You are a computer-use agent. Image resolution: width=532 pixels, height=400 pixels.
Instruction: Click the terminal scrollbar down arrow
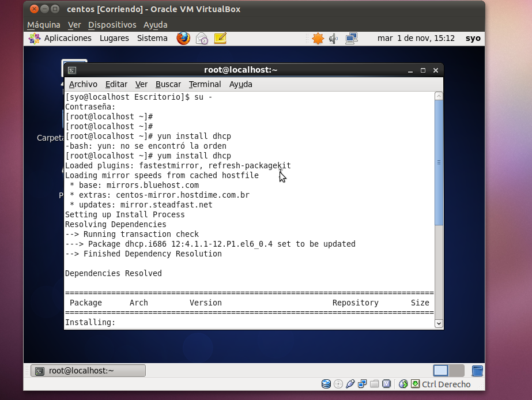tap(439, 323)
